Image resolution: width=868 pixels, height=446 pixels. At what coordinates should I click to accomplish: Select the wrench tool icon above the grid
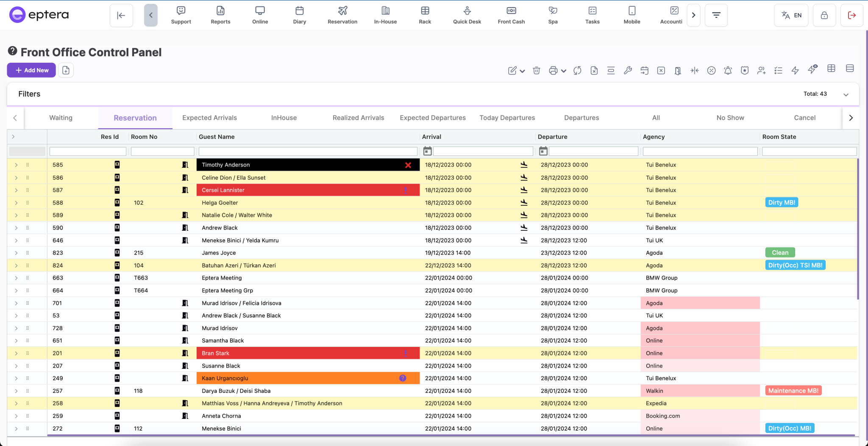[x=627, y=70]
